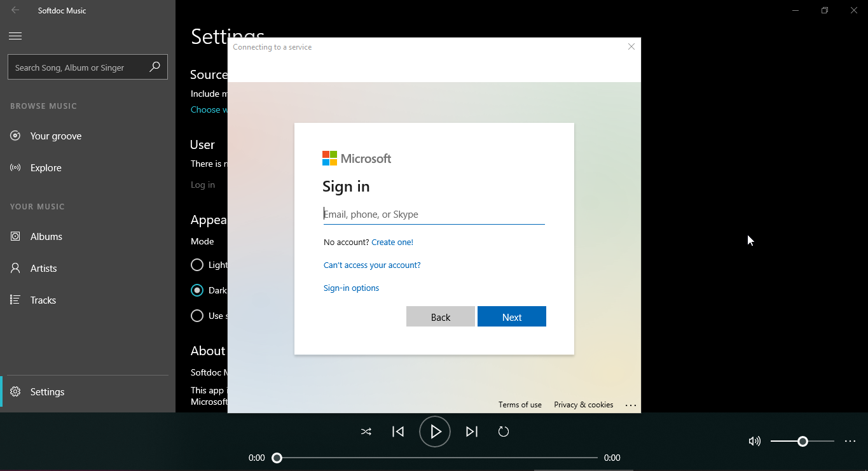Close the Connecting to a service dialog
Screen dimensions: 868x471
pyautogui.click(x=631, y=46)
